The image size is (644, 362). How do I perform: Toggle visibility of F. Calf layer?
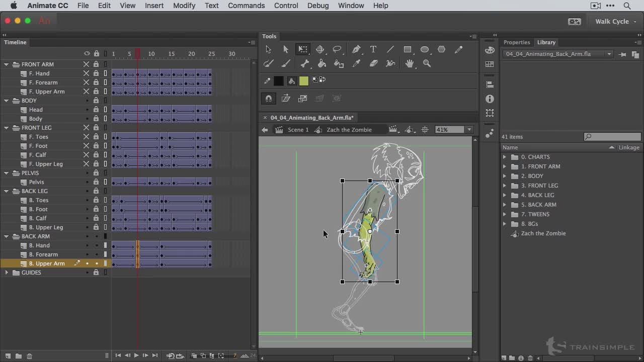[x=87, y=155]
